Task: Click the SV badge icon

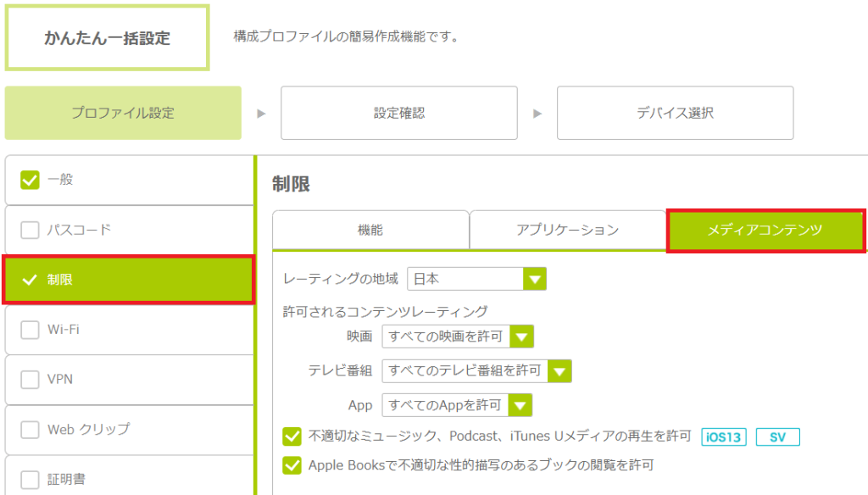Action: [x=778, y=437]
